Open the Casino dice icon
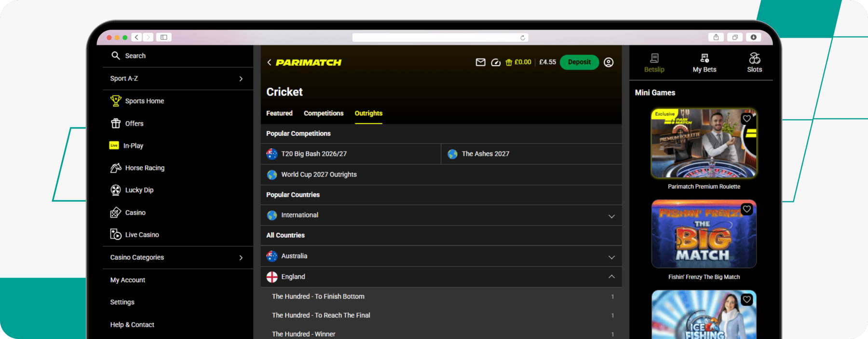Image resolution: width=868 pixels, height=339 pixels. tap(116, 212)
